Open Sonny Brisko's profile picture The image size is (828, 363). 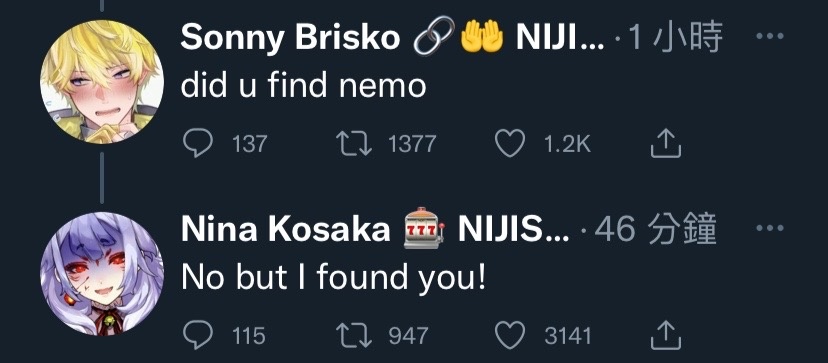(x=102, y=82)
